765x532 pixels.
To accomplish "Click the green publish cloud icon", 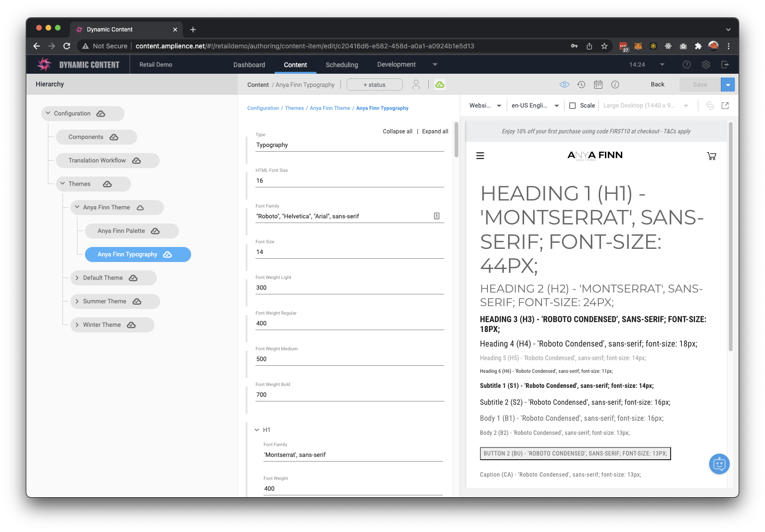I will point(440,85).
